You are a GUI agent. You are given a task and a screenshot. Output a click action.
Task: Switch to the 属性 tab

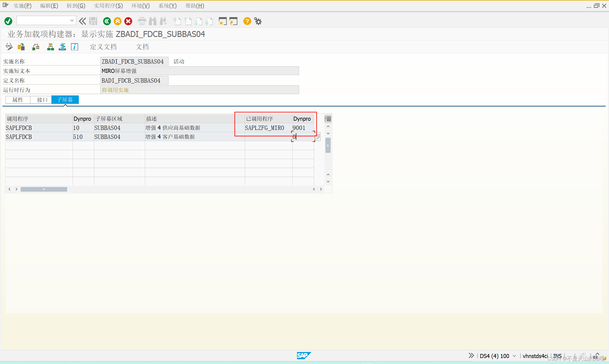coord(18,100)
